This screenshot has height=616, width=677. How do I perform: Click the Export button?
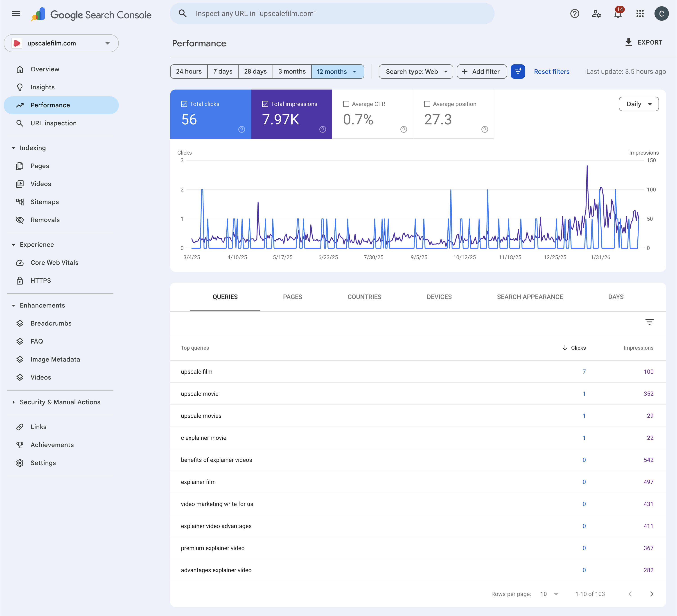point(643,43)
